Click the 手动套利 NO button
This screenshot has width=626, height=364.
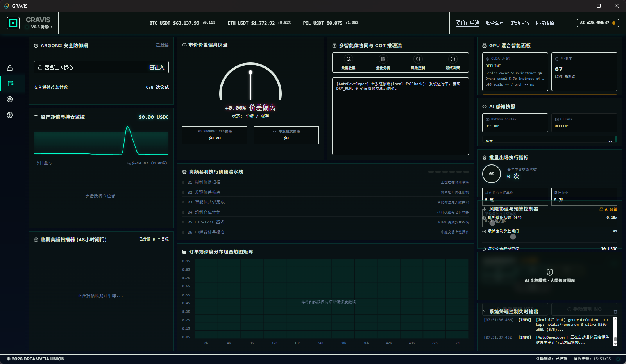(x=584, y=309)
